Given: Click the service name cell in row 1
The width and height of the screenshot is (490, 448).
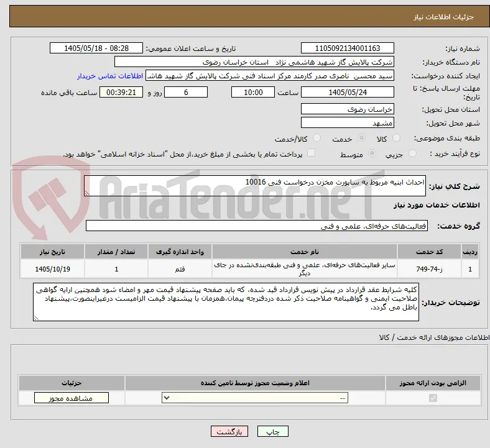Looking at the screenshot, I should click(304, 269).
